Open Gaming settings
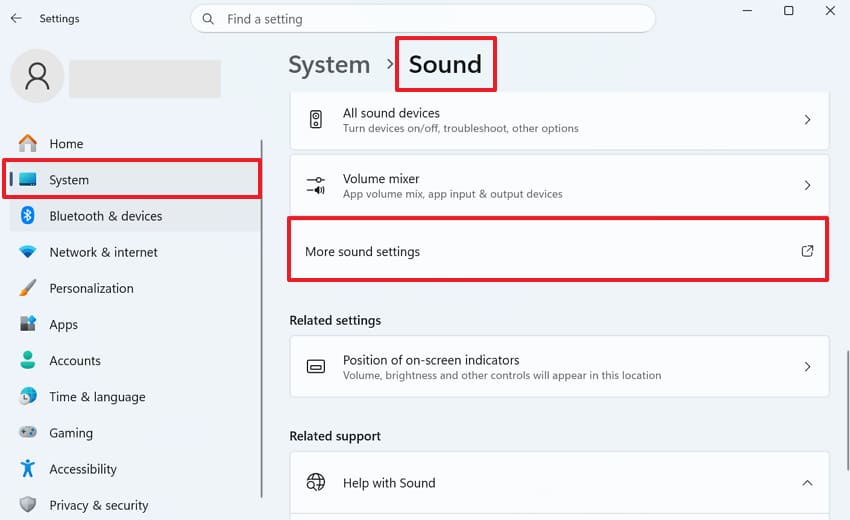This screenshot has width=850, height=520. point(134,433)
